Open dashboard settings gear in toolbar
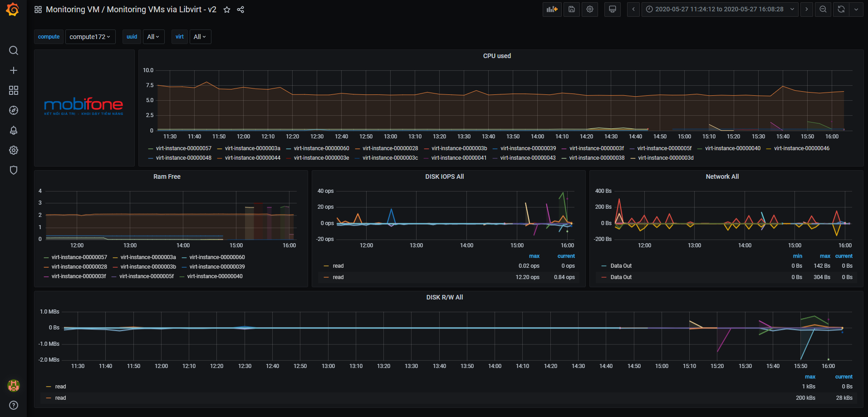868x417 pixels. click(590, 10)
